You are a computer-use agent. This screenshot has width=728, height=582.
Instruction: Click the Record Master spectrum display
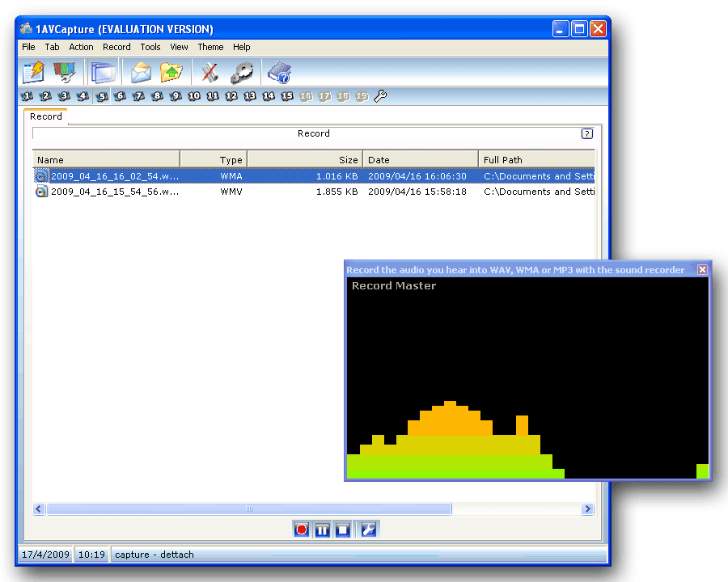pyautogui.click(x=528, y=377)
